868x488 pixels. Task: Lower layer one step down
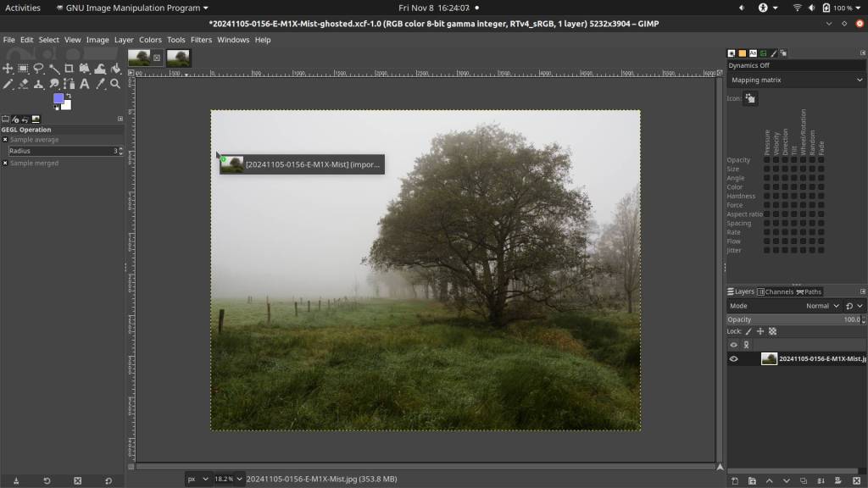786,481
